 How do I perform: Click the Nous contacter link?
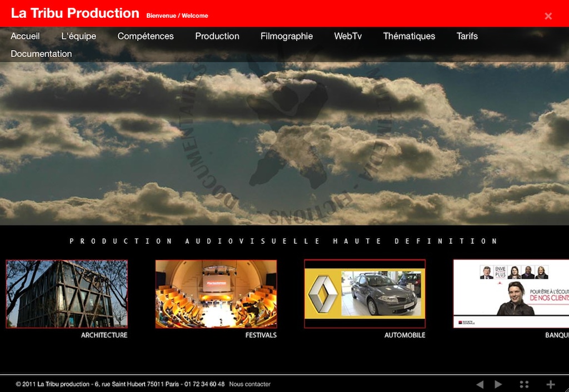point(249,384)
